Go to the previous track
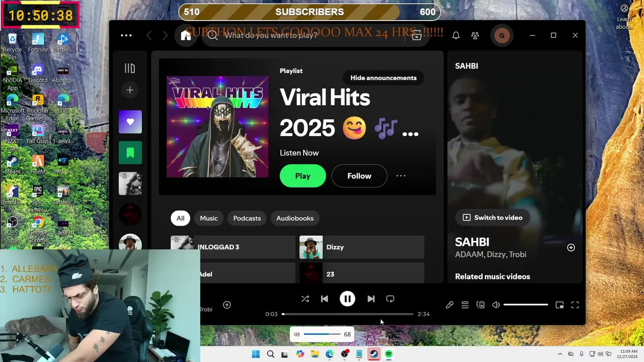Viewport: 644px width, 362px height. tap(325, 299)
